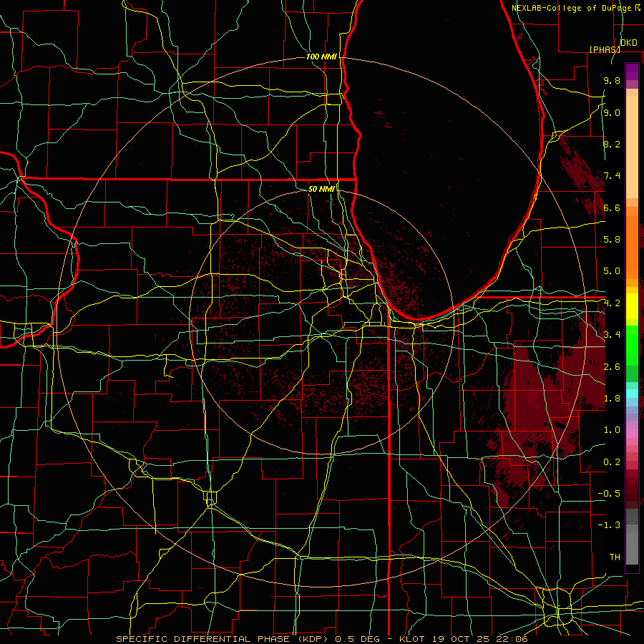The height and width of the screenshot is (644, 644).
Task: Click the cyan band of the color scale
Action: coord(632,394)
